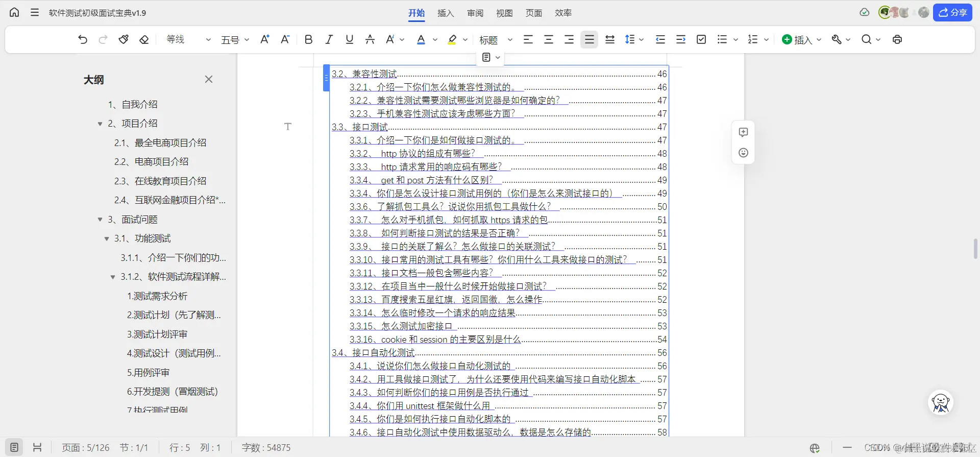Center align text
The image size is (980, 457).
pyautogui.click(x=549, y=39)
